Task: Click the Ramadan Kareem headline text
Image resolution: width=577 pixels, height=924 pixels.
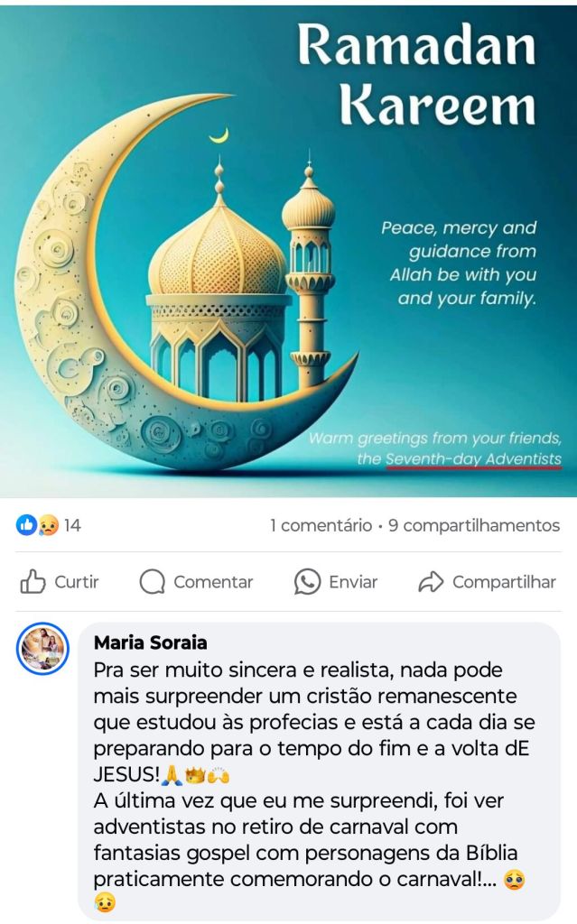Action: tap(417, 74)
